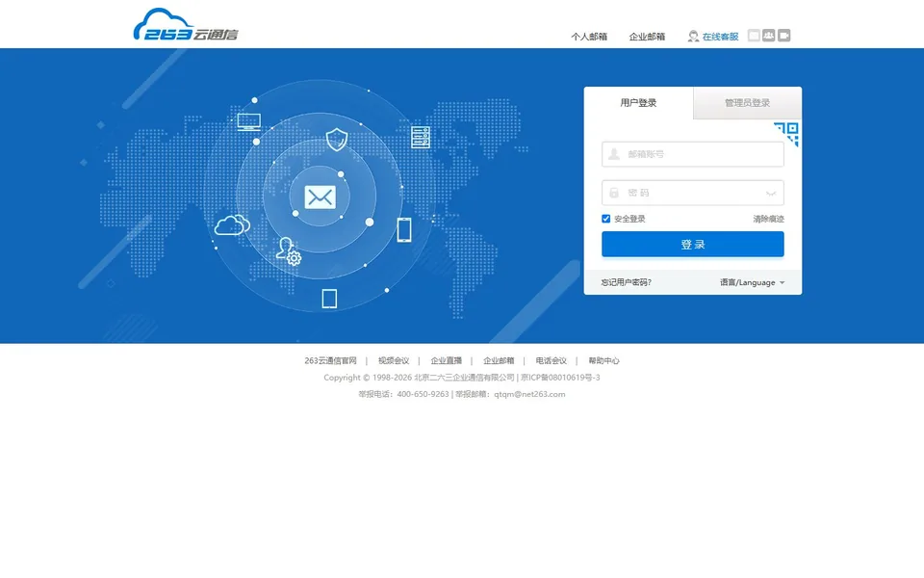Toggle the 安全登录 checkbox
The height and width of the screenshot is (578, 924).
click(x=605, y=219)
